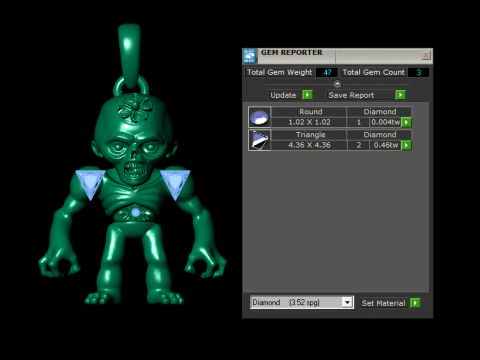Click the Total Gem Count value 3

[x=419, y=72]
